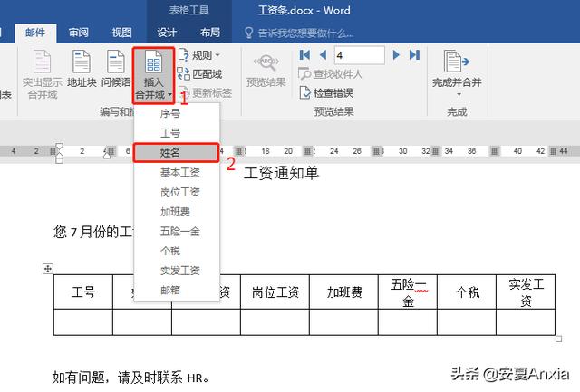Click the 五险一金 table header cell
Image resolution: width=580 pixels, height=392 pixels.
click(x=408, y=292)
